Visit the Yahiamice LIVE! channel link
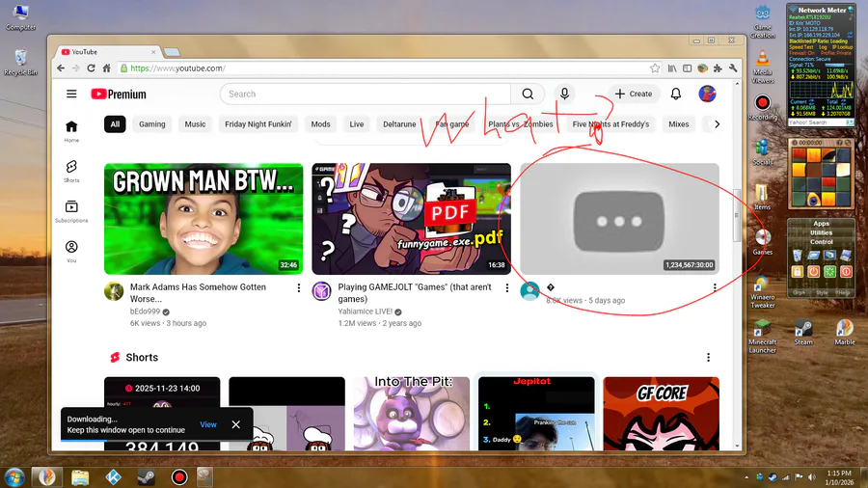 366,312
